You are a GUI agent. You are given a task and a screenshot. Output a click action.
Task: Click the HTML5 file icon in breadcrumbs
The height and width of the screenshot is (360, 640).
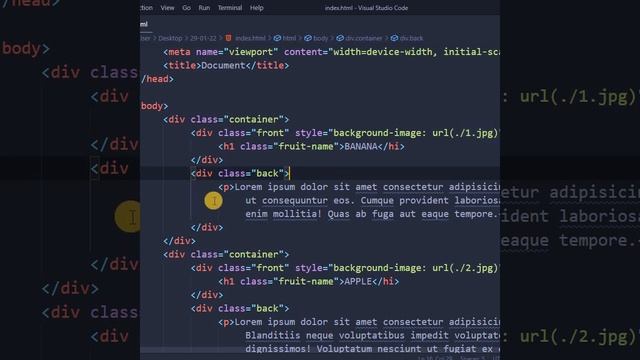click(x=229, y=38)
